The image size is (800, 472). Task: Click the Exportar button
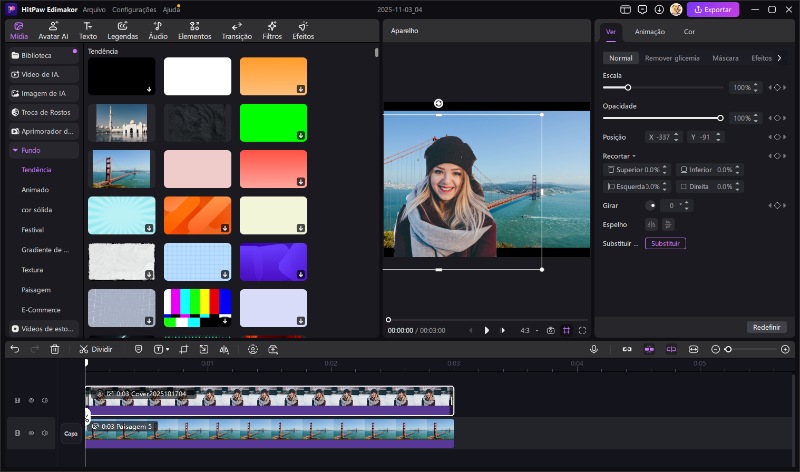click(x=713, y=9)
